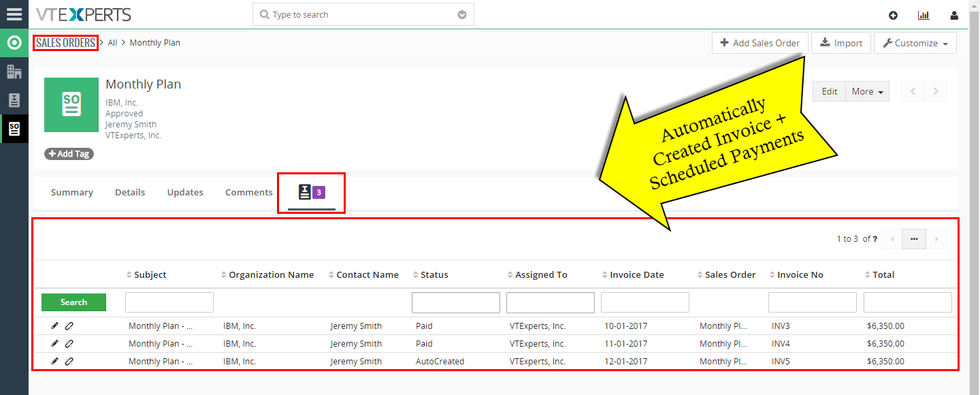The image size is (980, 395).
Task: Expand the global search dropdown arrow
Action: 462,14
